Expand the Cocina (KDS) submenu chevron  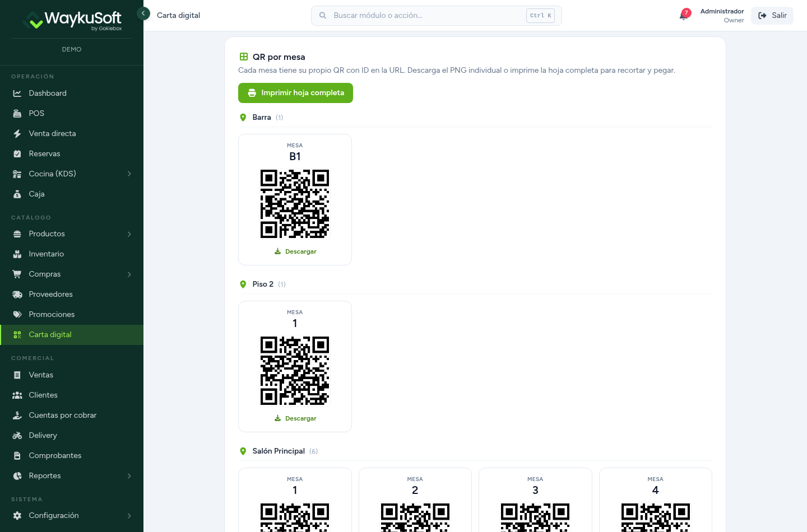pyautogui.click(x=129, y=174)
